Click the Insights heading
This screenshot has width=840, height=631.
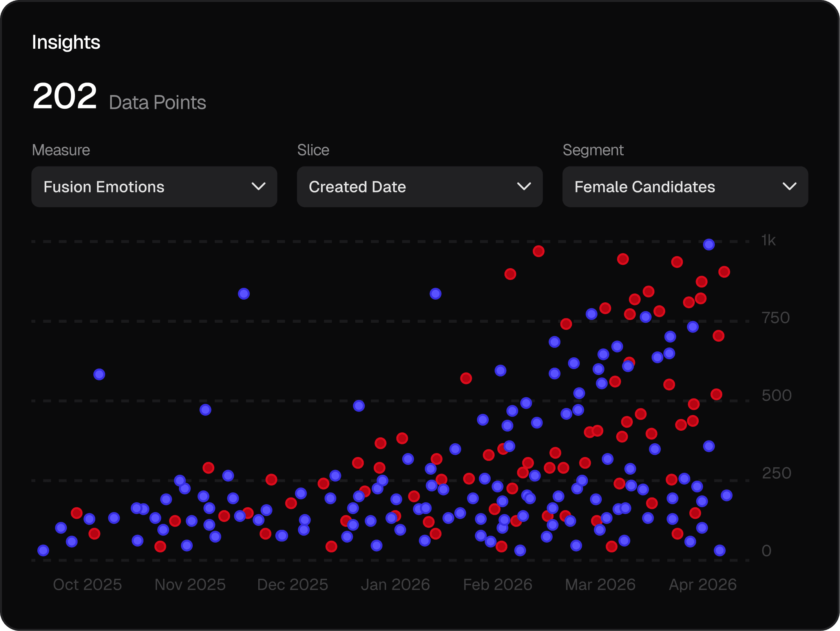[66, 42]
